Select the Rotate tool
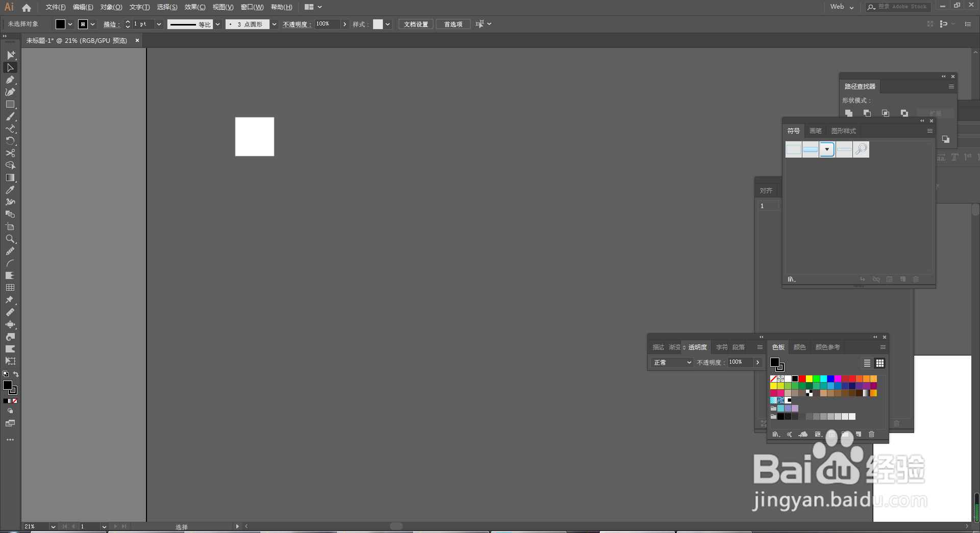Viewport: 980px width, 533px height. (x=10, y=141)
